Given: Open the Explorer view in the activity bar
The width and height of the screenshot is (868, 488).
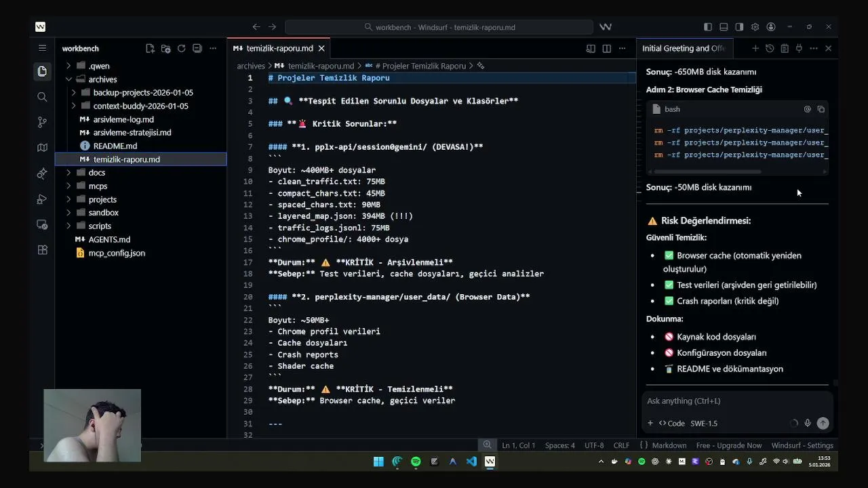Looking at the screenshot, I should tap(42, 71).
